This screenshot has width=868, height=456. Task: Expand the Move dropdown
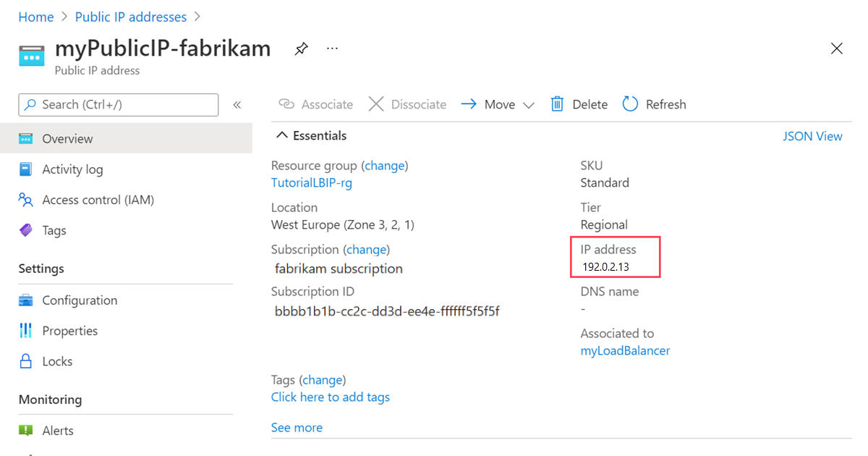coord(528,104)
